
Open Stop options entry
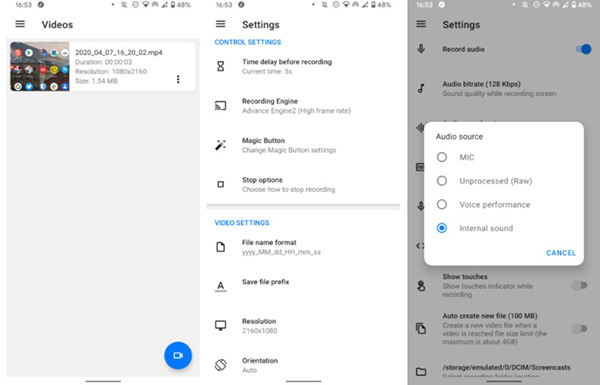tap(303, 184)
